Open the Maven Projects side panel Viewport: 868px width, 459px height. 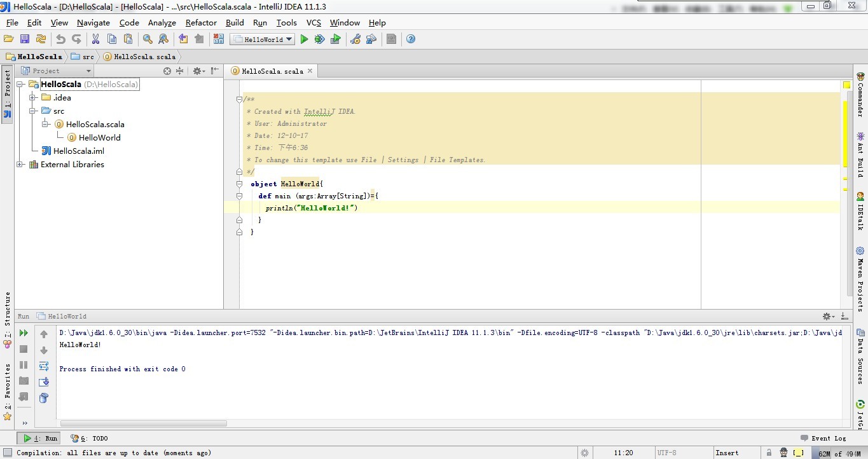click(860, 278)
